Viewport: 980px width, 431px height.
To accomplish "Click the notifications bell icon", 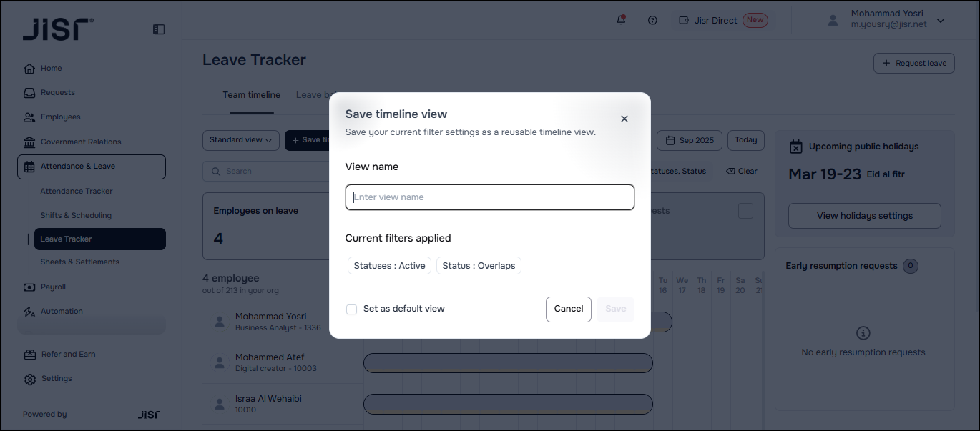I will pos(621,20).
